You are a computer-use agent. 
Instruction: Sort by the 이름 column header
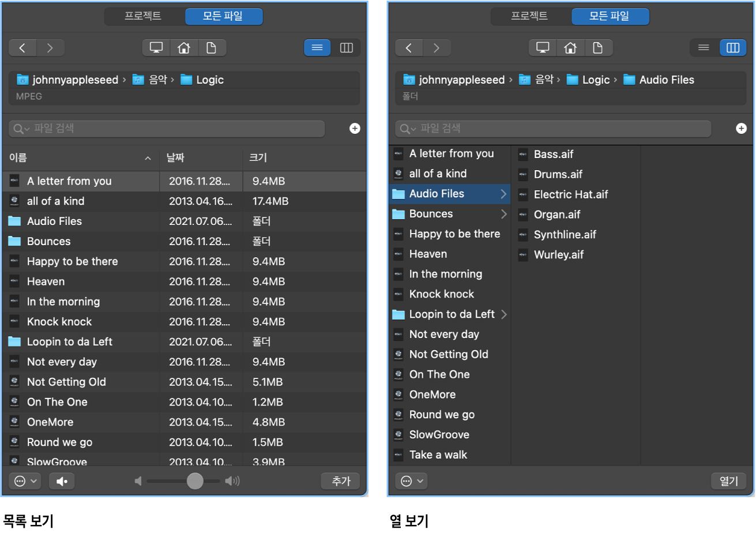(81, 158)
